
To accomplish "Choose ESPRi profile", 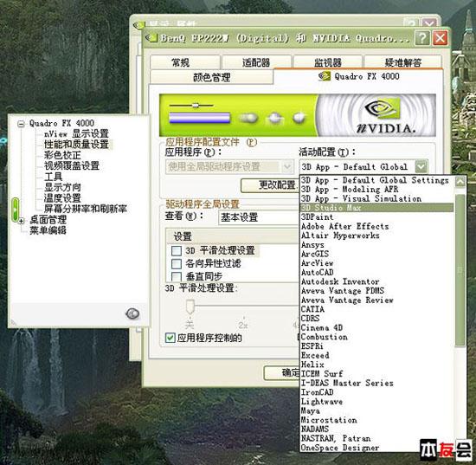I will coord(377,346).
